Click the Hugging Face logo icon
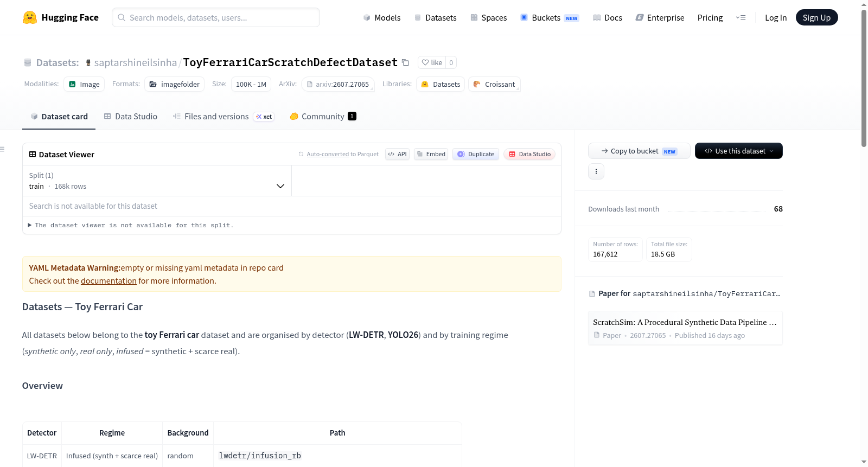The image size is (868, 467). pyautogui.click(x=30, y=17)
